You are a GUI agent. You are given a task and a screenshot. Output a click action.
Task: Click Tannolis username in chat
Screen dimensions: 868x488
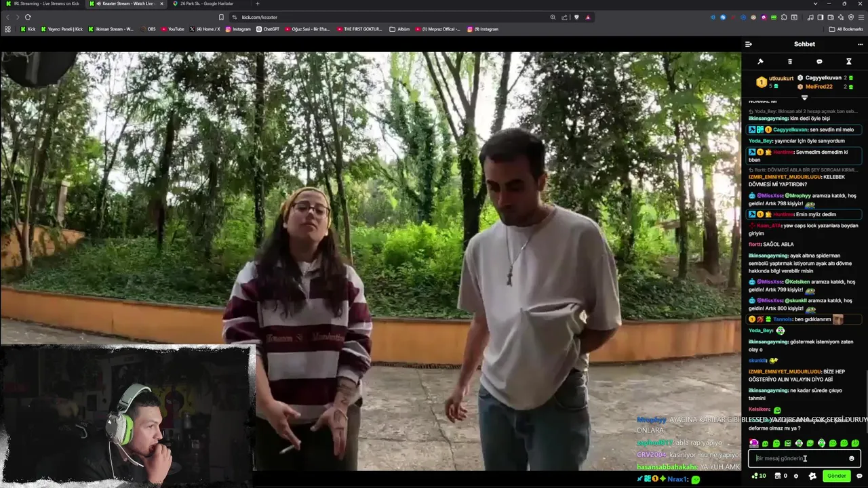783,319
